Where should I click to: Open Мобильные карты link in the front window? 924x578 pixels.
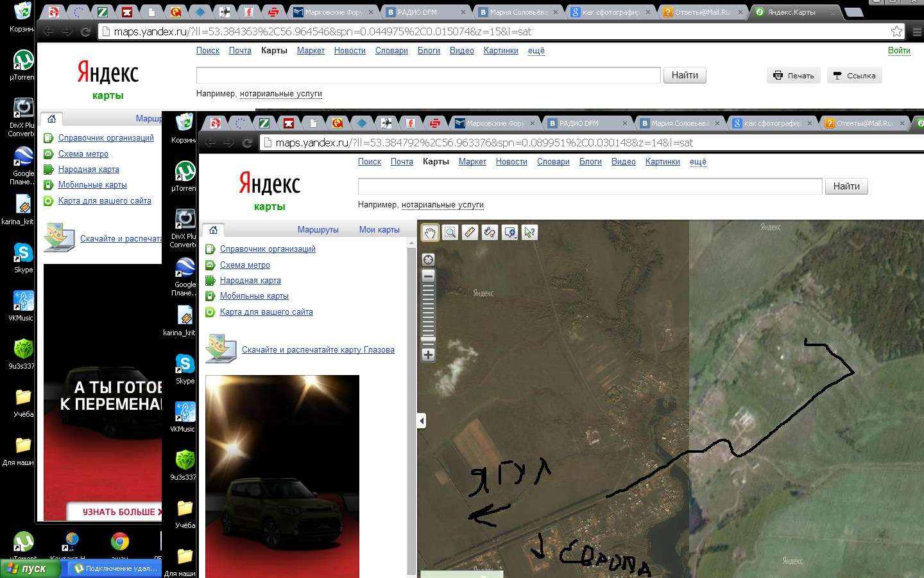[x=254, y=296]
